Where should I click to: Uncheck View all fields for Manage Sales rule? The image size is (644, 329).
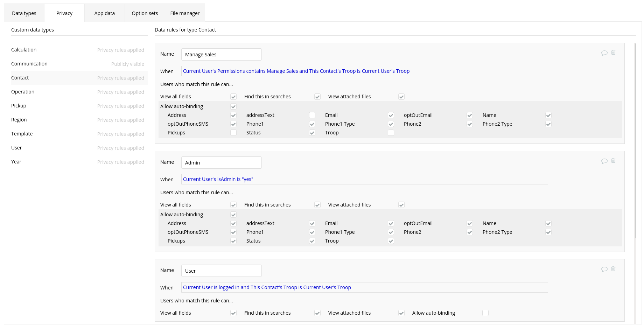pos(233,97)
